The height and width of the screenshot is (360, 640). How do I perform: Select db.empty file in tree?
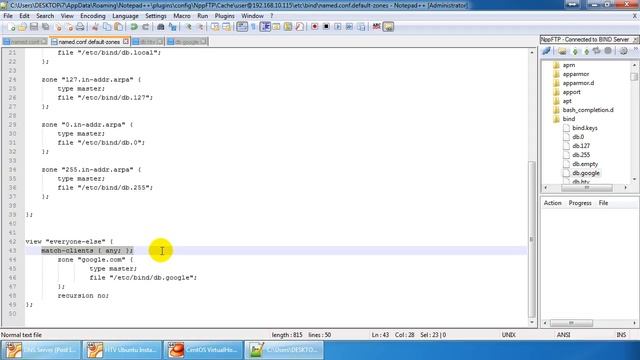[x=585, y=164]
